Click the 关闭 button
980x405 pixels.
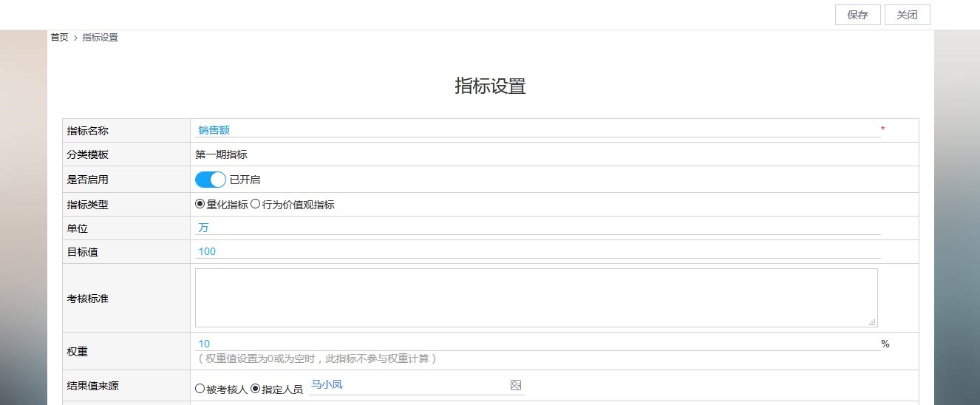click(x=907, y=15)
